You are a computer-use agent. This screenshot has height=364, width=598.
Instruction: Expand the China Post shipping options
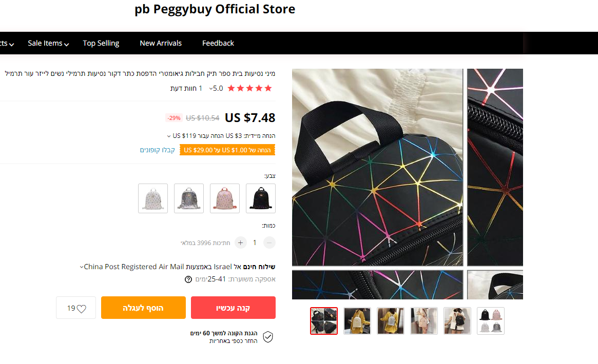(x=82, y=267)
